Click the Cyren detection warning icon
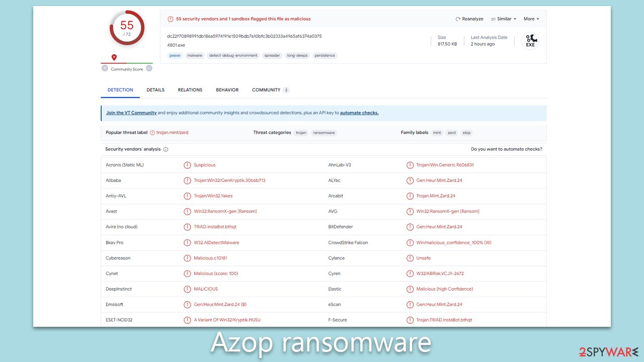 pos(410,274)
